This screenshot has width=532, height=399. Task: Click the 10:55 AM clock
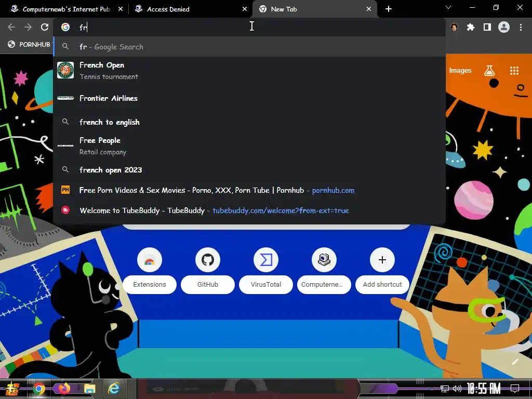[484, 389]
